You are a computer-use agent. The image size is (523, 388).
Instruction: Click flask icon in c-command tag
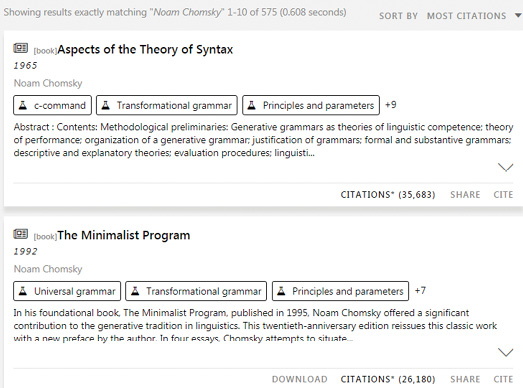[23, 105]
